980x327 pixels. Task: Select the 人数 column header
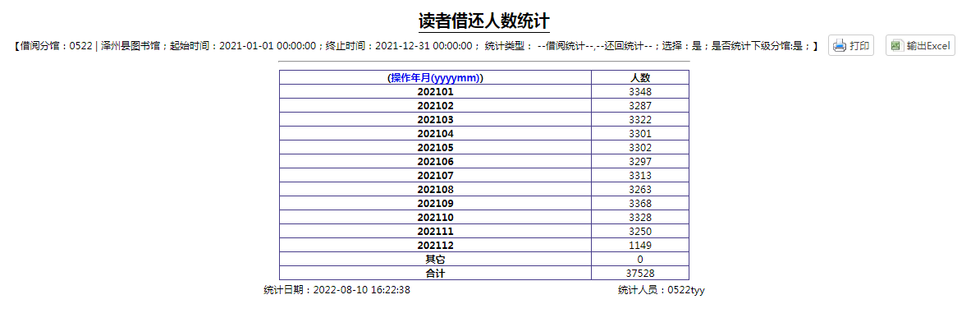640,77
